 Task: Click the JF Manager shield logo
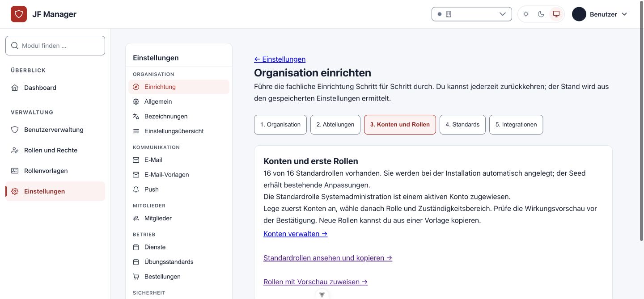(19, 14)
